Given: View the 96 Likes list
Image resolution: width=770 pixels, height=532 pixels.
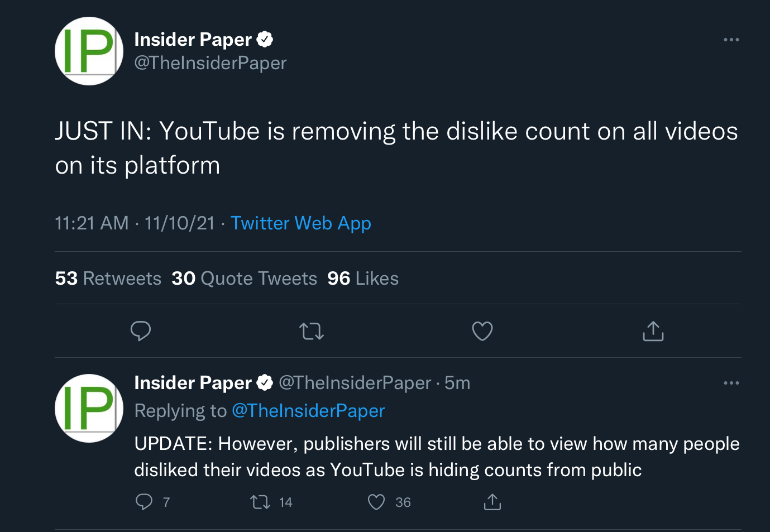Looking at the screenshot, I should pos(363,278).
